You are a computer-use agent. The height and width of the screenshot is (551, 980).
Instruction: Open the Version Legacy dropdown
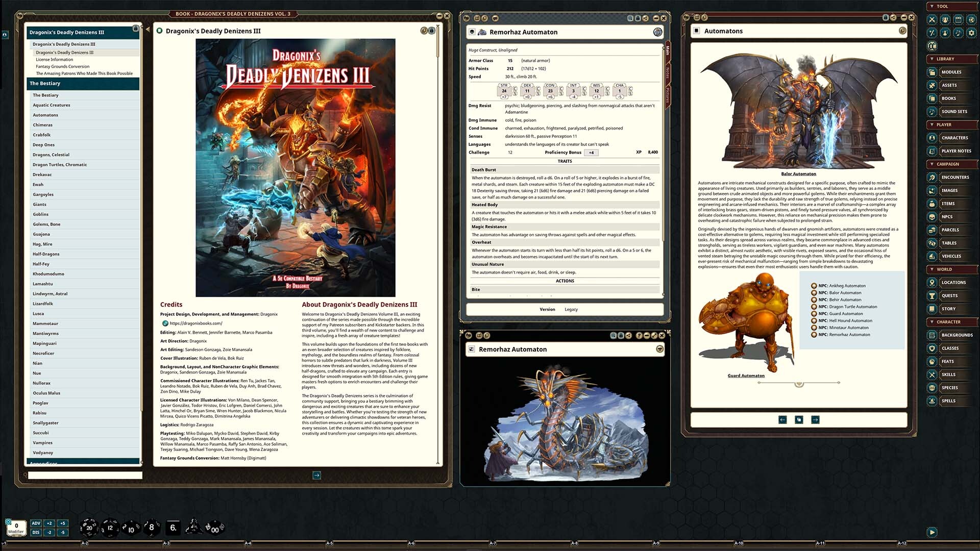pyautogui.click(x=571, y=310)
